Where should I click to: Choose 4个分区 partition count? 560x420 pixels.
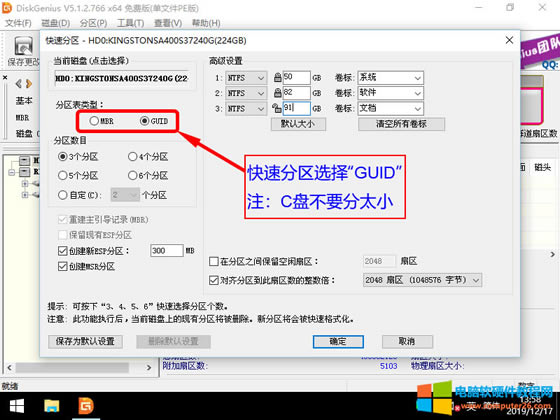(148, 156)
